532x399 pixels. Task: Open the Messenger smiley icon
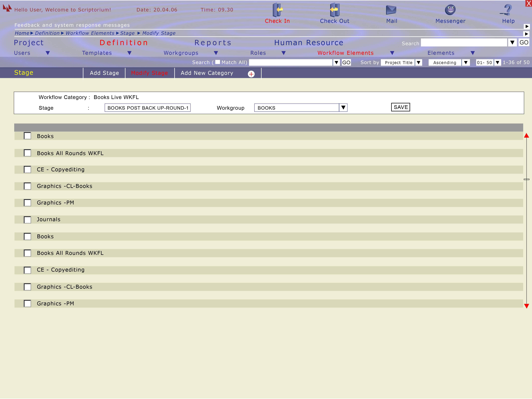(x=450, y=10)
